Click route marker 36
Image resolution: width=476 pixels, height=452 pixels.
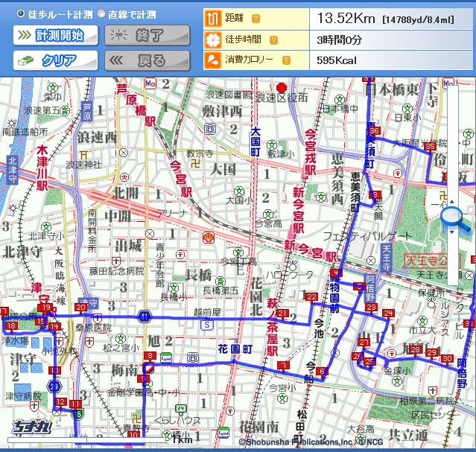coord(374,130)
